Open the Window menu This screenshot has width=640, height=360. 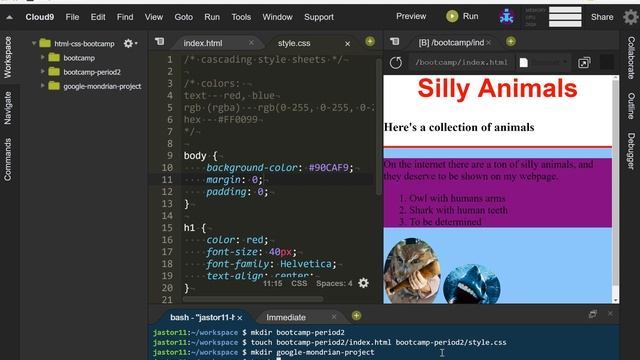click(x=277, y=17)
